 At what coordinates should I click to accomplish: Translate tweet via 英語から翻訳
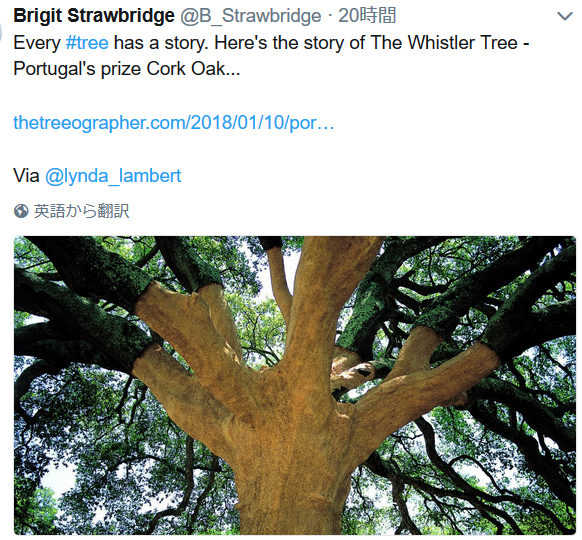point(82,211)
